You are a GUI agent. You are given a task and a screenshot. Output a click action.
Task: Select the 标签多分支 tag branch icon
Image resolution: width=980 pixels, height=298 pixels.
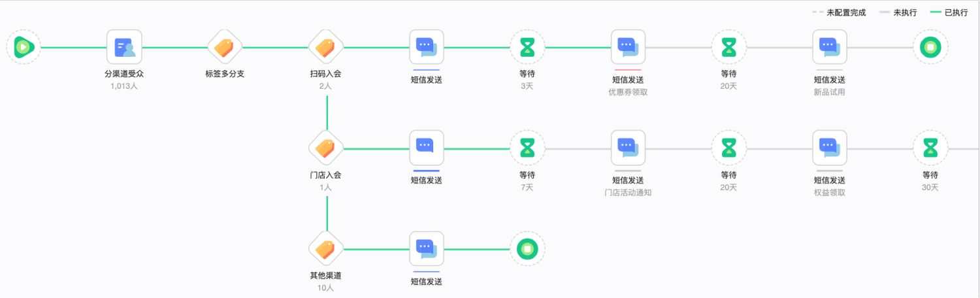pos(225,47)
